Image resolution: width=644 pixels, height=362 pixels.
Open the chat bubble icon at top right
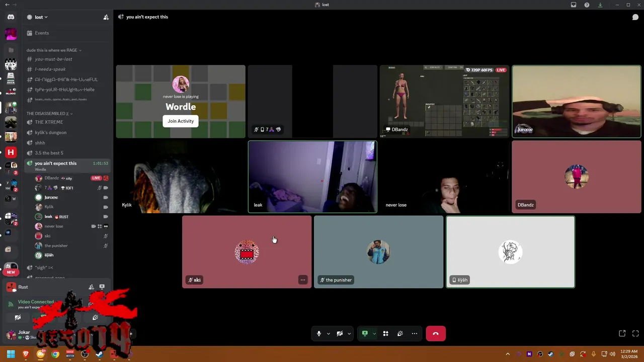[635, 17]
